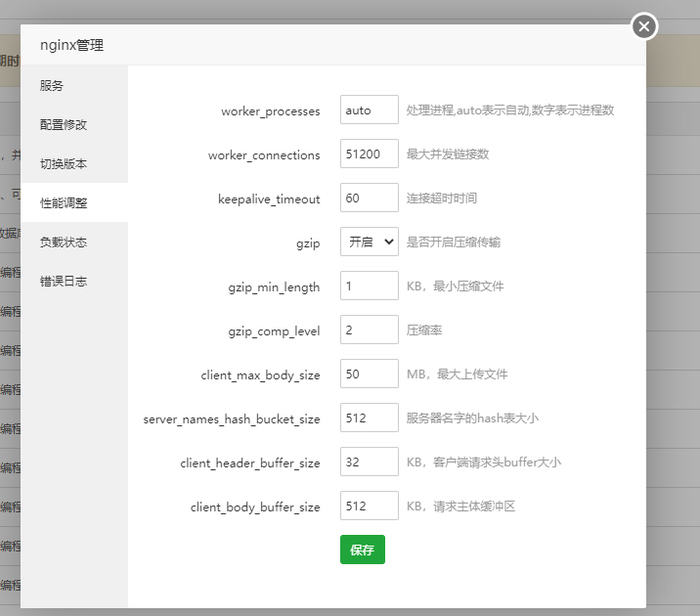Close the nginx管理 dialog with X icon
This screenshot has height=616, width=700.
(x=643, y=26)
